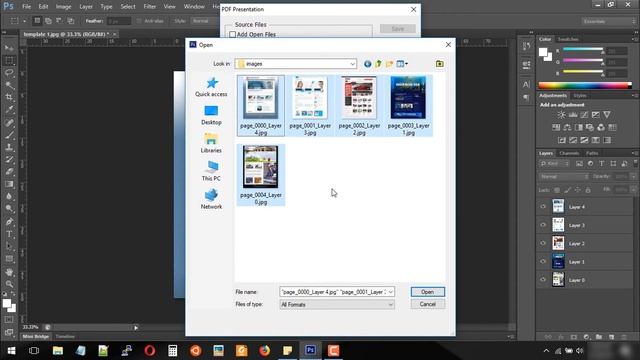The image size is (640, 360).
Task: Open the Character panel icon
Action: pos(527,84)
